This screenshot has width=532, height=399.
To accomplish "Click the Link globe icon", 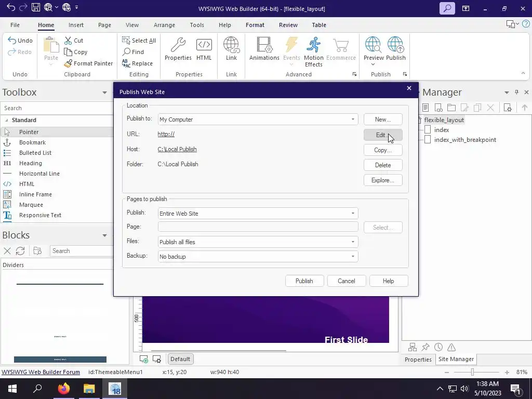I will (x=231, y=49).
